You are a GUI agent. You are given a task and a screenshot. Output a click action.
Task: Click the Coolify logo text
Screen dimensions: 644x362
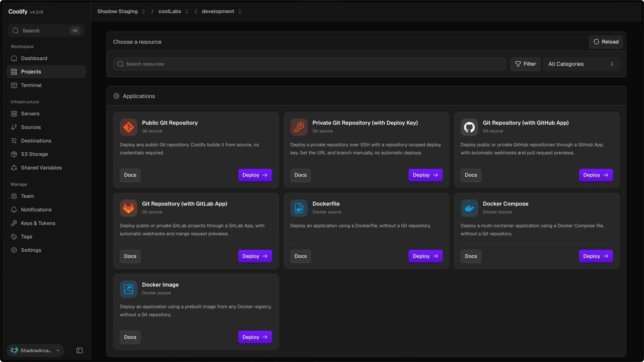tap(18, 12)
